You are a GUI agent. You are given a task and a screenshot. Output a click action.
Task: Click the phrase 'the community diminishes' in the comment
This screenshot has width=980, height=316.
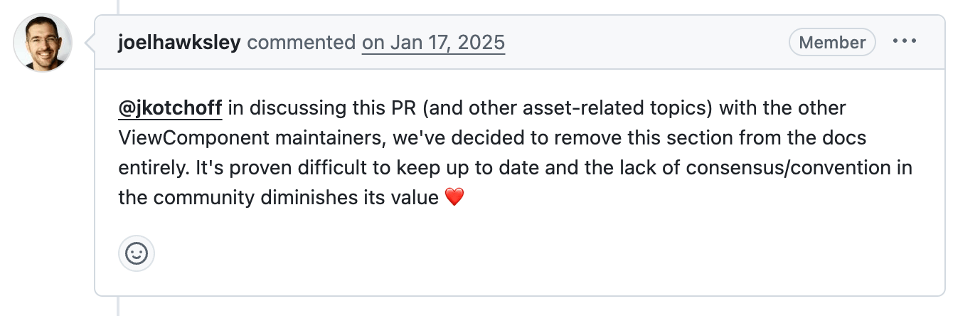pyautogui.click(x=233, y=197)
